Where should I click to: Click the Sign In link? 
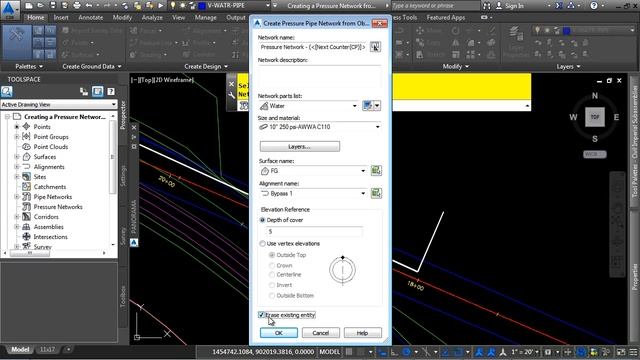(515, 6)
